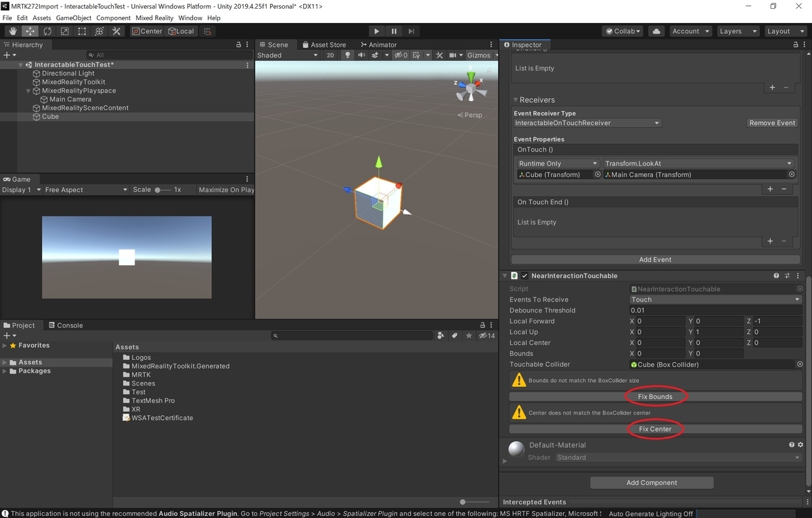Viewport: 812px width, 518px height.
Task: Open the MRTK folder in Assets
Action: [141, 375]
